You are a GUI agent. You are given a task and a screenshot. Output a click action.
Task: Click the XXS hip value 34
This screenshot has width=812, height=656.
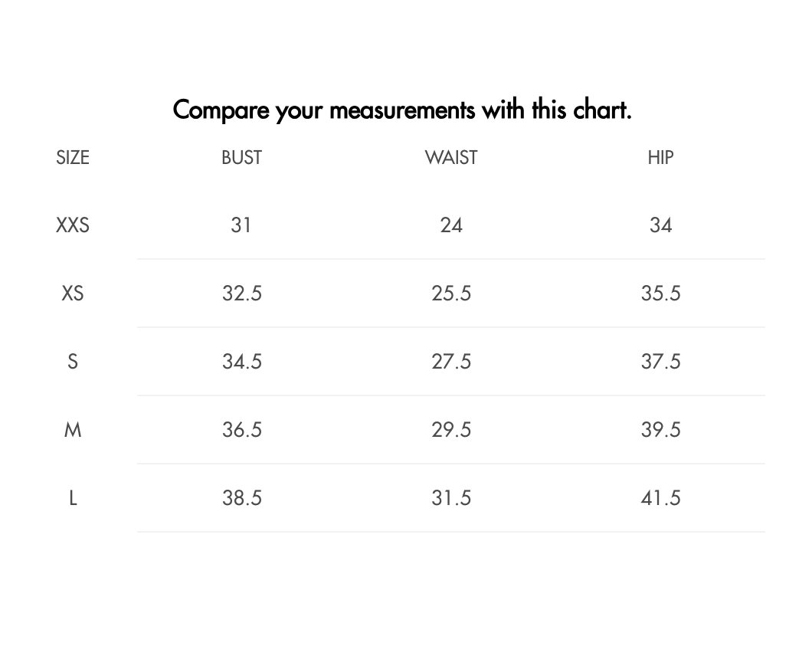point(660,225)
